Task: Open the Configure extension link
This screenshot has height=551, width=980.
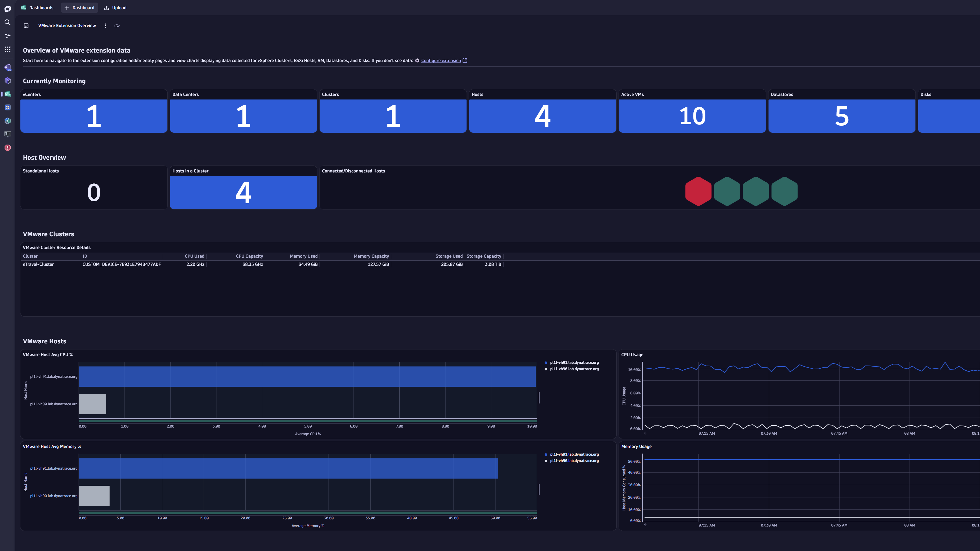Action: pyautogui.click(x=440, y=60)
